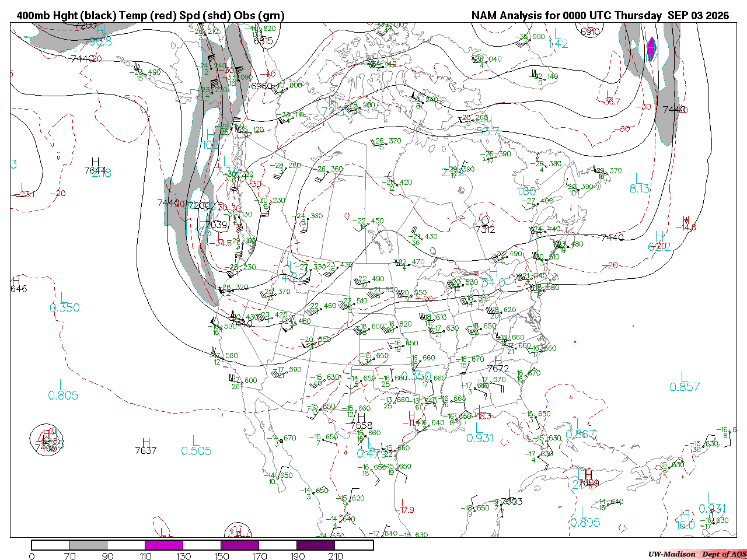
Task: Click the H 7658 high over Texas
Action: pyautogui.click(x=361, y=422)
